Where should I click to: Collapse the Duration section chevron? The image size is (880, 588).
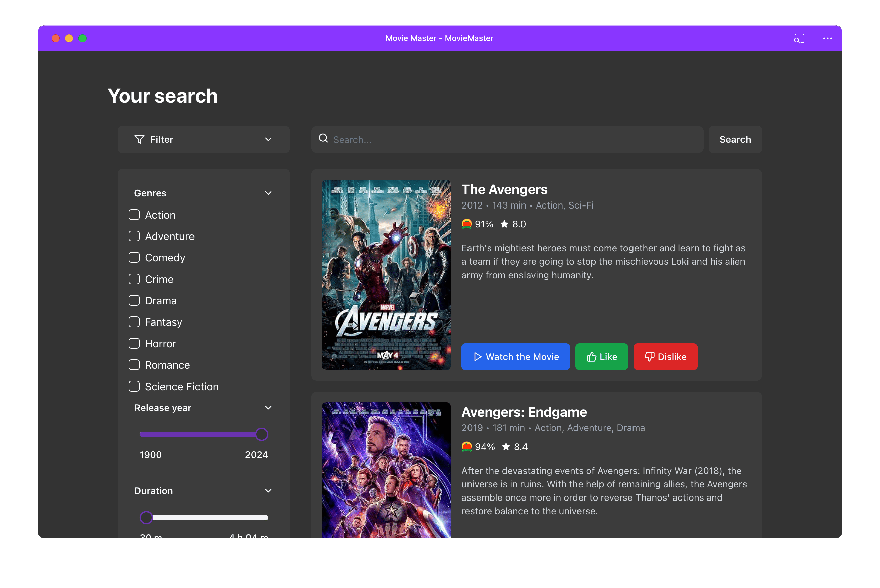click(x=268, y=491)
